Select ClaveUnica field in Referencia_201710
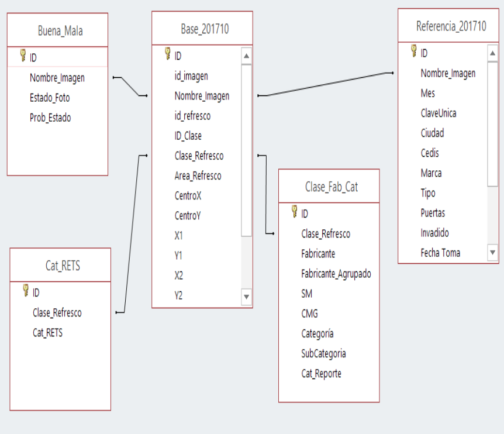The image size is (504, 434). click(439, 113)
